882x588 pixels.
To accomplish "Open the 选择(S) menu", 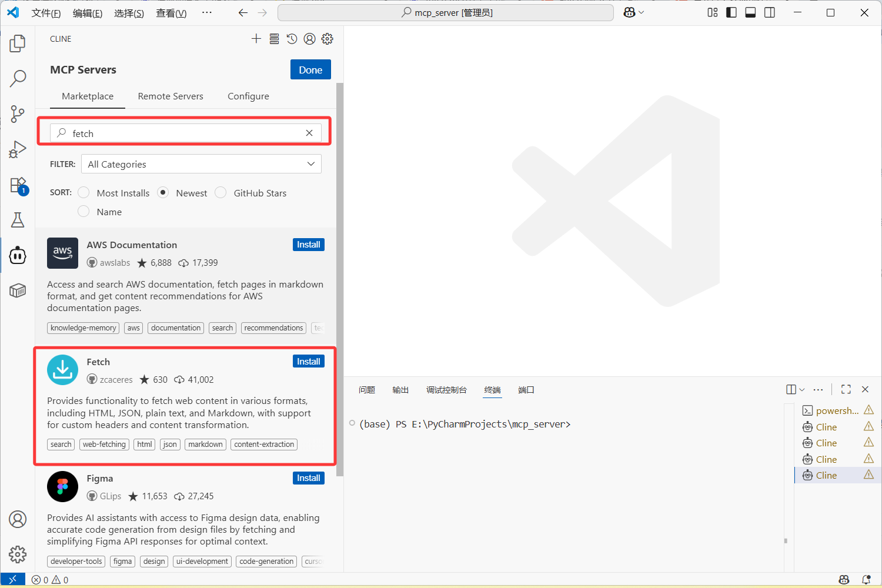I will (129, 13).
